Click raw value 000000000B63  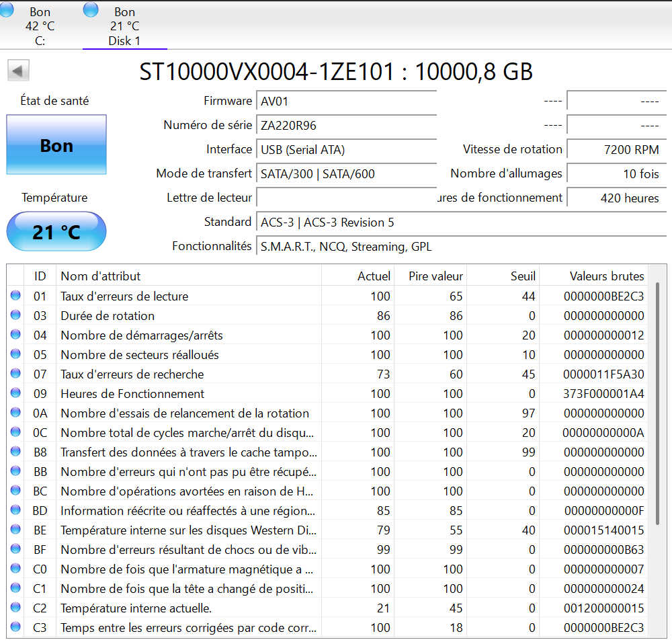[603, 550]
